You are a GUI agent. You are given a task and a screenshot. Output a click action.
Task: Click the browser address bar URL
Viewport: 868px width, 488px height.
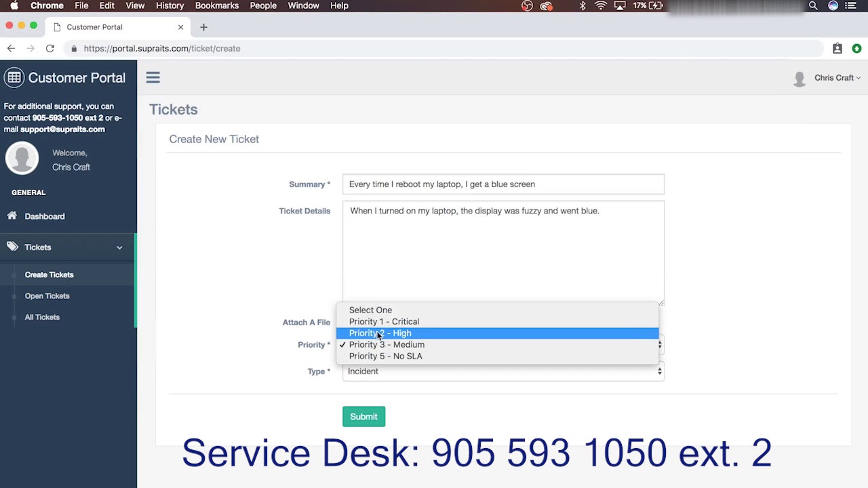(162, 48)
